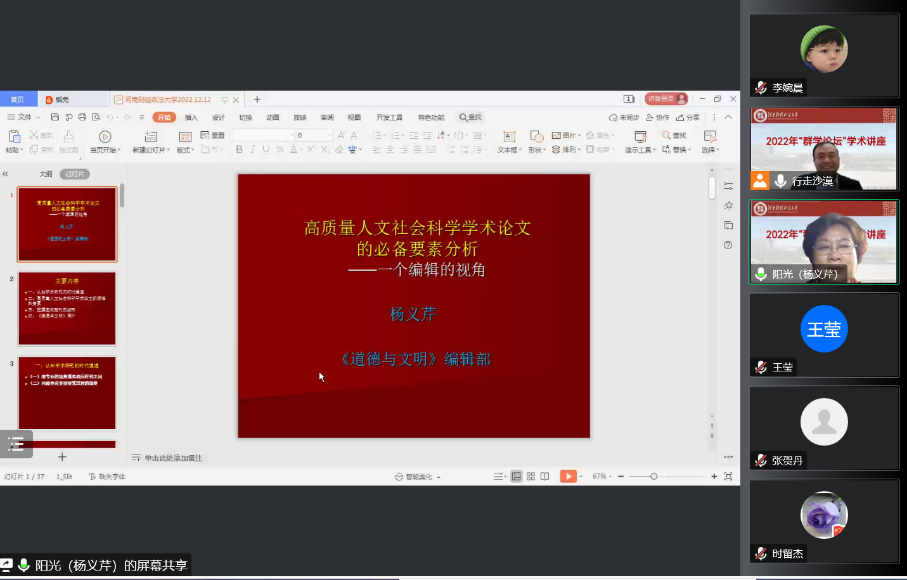Viewport: 907px width, 580px height.
Task: Click the plus icon below slide thumbnails
Action: [x=62, y=456]
